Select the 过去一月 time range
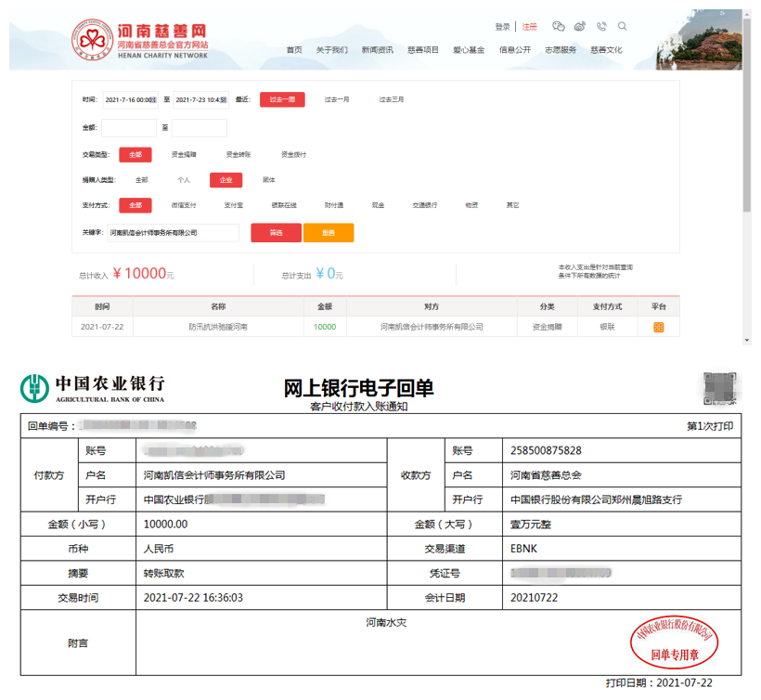The image size is (761, 700). click(x=337, y=99)
